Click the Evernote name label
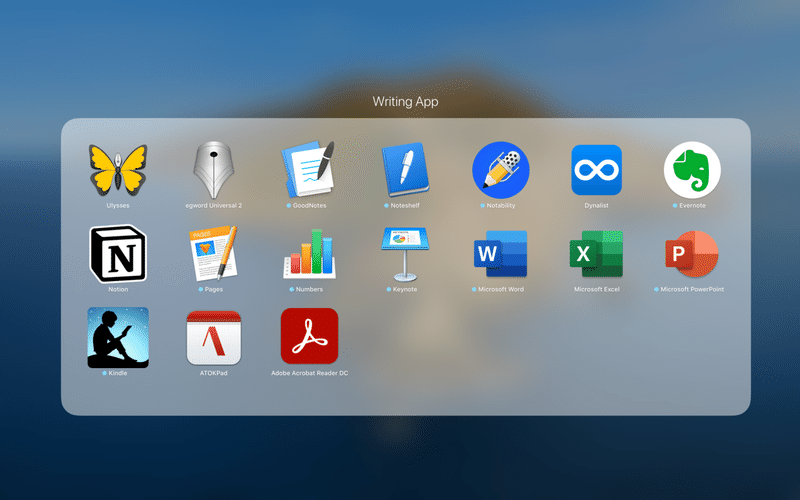 click(x=692, y=206)
